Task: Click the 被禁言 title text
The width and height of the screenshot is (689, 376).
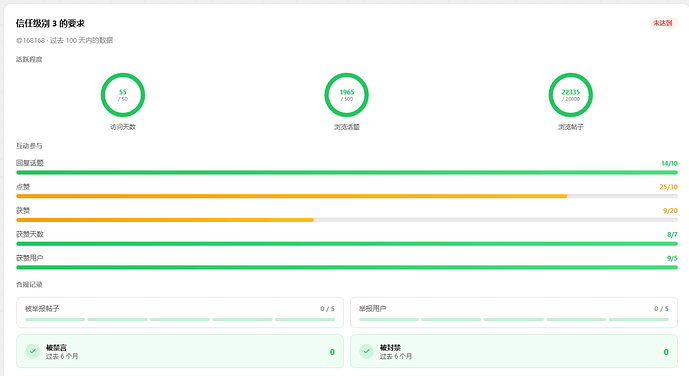Action: pos(56,347)
